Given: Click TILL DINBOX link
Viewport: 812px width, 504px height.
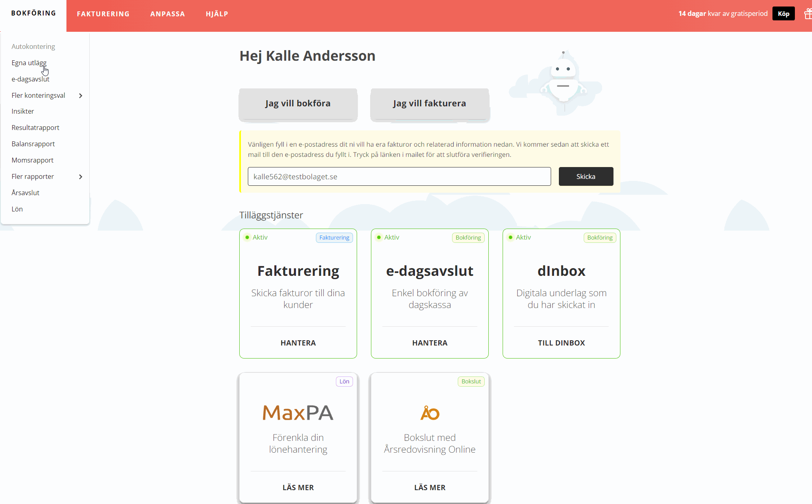Looking at the screenshot, I should [561, 343].
